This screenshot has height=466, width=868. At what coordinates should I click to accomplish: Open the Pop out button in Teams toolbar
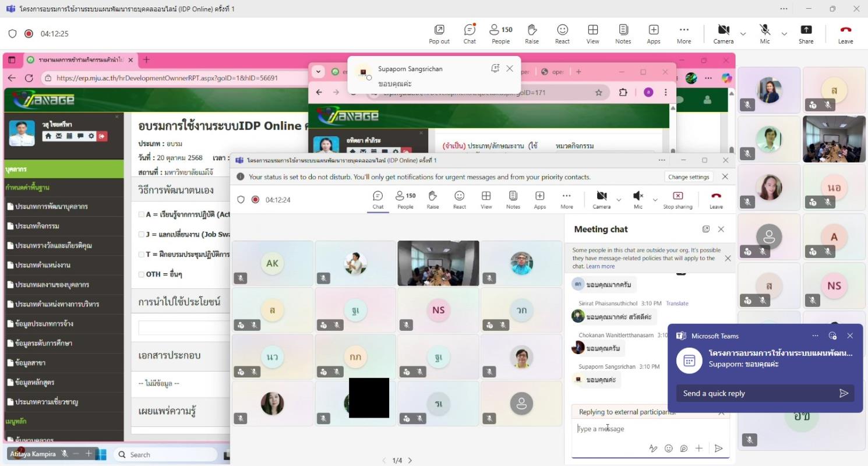click(x=439, y=34)
